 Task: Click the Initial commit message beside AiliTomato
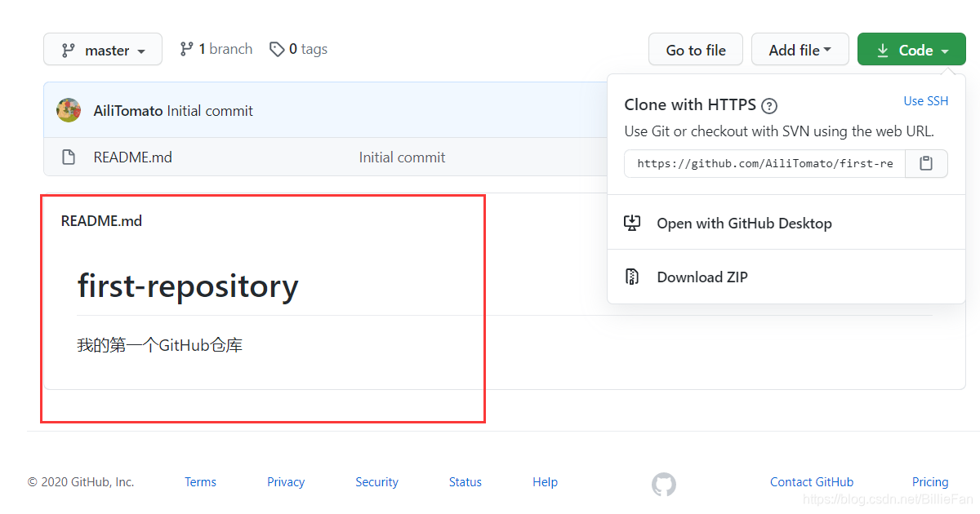[x=210, y=111]
